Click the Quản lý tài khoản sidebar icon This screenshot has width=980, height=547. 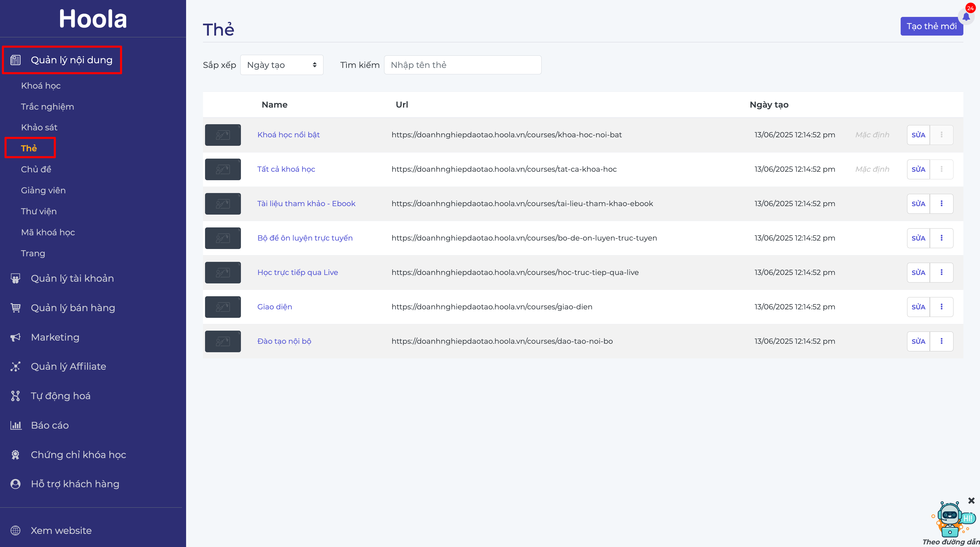(x=15, y=278)
